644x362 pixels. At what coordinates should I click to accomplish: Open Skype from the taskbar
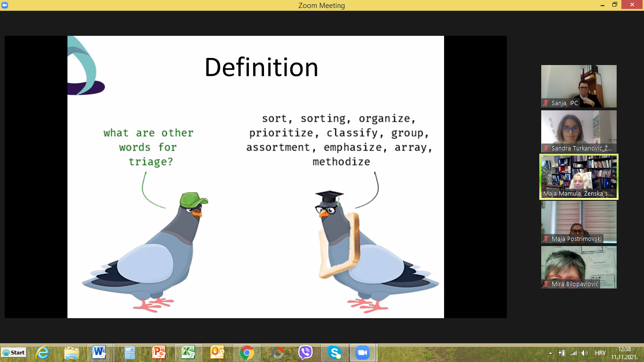click(x=335, y=353)
